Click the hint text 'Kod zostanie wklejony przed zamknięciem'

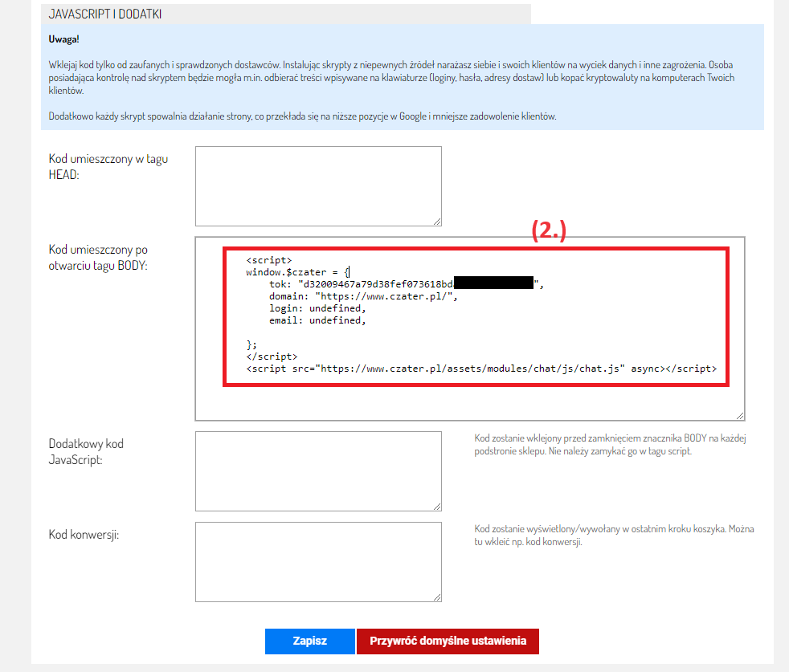pyautogui.click(x=610, y=445)
